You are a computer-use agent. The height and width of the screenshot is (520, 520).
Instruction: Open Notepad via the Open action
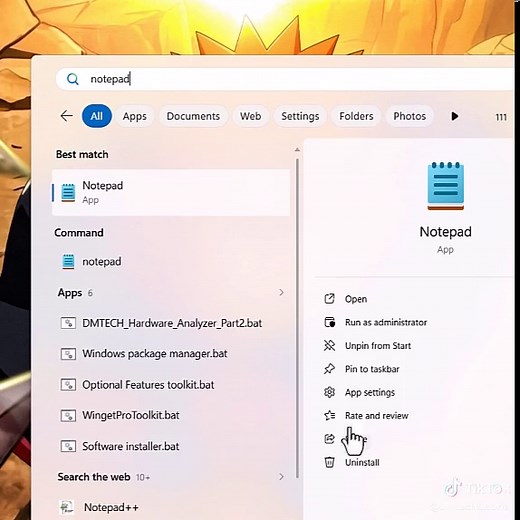coord(356,299)
